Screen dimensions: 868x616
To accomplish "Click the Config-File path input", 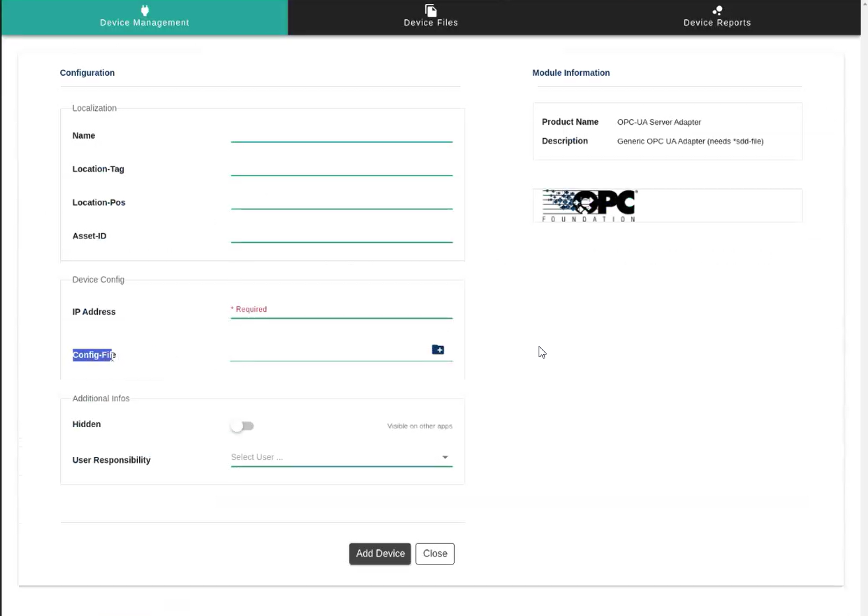I will click(x=328, y=353).
